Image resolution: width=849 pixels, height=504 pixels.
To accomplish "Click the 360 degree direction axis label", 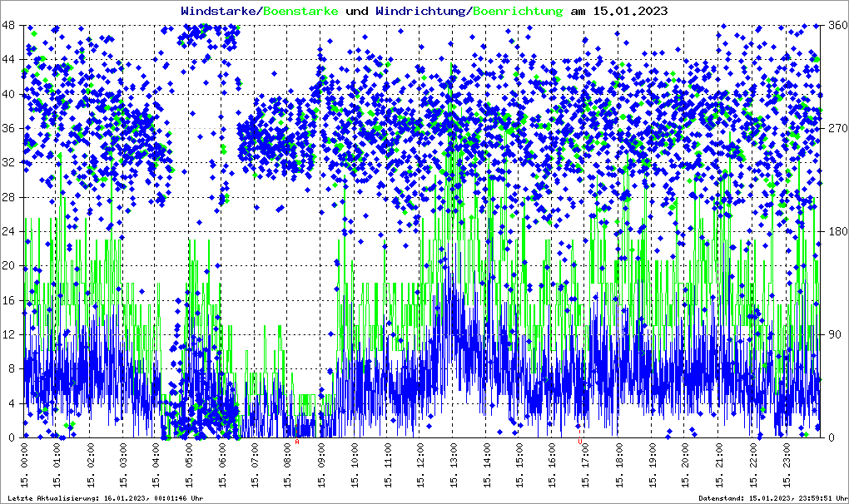I will [x=838, y=26].
